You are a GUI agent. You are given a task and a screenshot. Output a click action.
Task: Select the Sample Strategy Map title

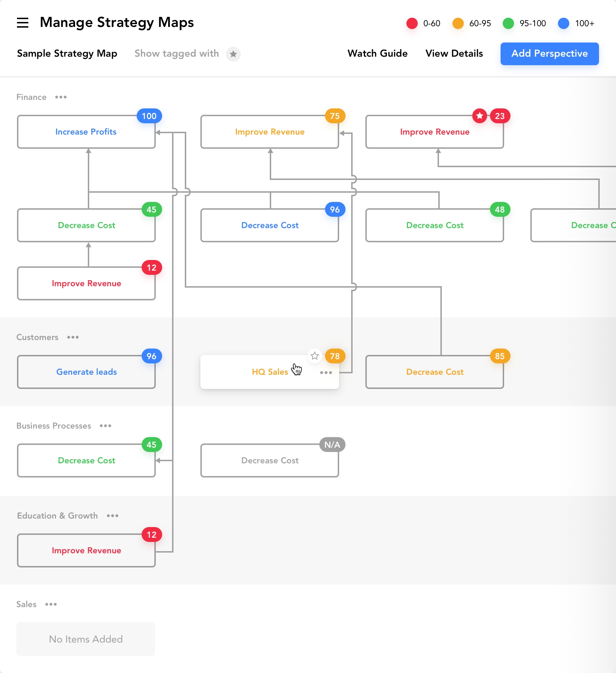click(67, 53)
